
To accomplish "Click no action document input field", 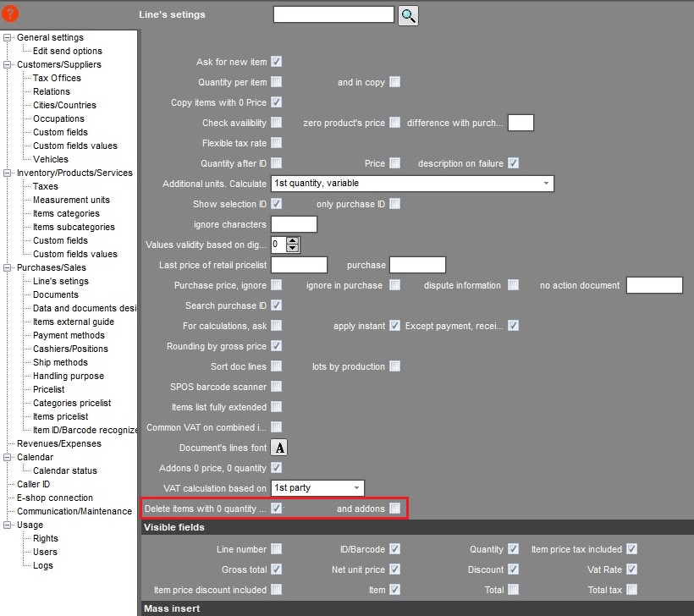I will coord(654,285).
